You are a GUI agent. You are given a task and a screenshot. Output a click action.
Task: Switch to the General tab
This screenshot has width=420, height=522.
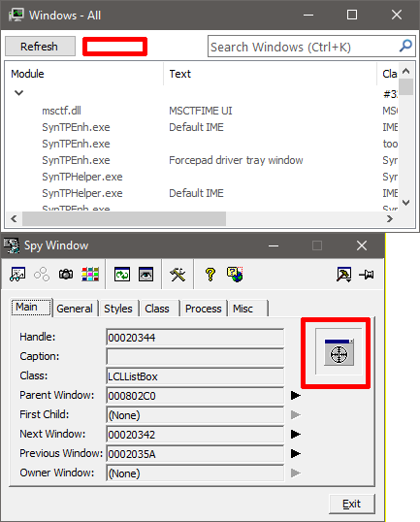coord(75,309)
